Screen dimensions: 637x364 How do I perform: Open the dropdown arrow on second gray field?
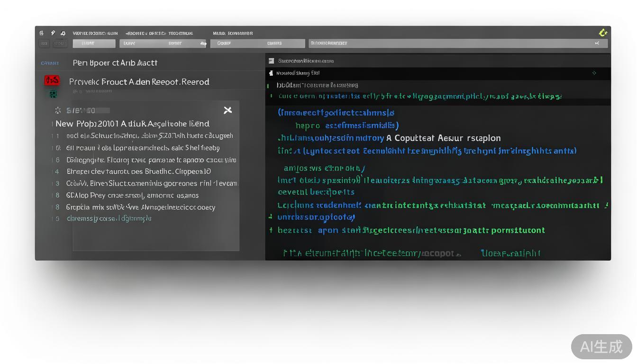tap(203, 44)
